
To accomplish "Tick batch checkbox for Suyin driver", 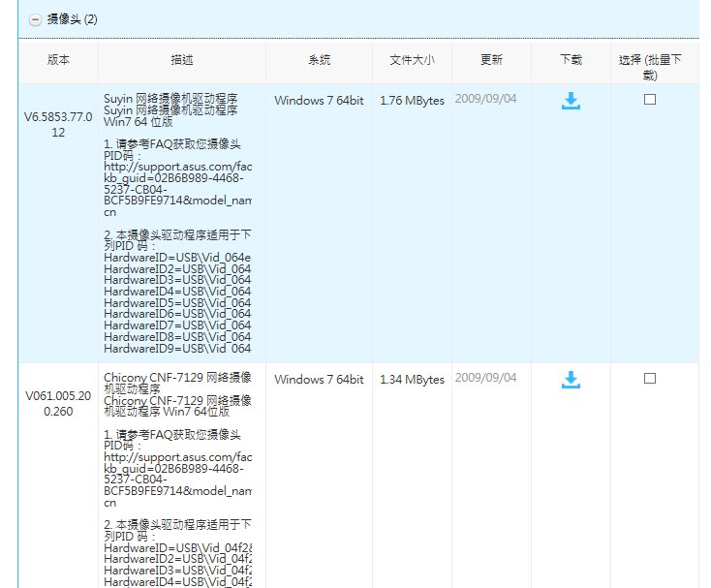I will point(650,99).
